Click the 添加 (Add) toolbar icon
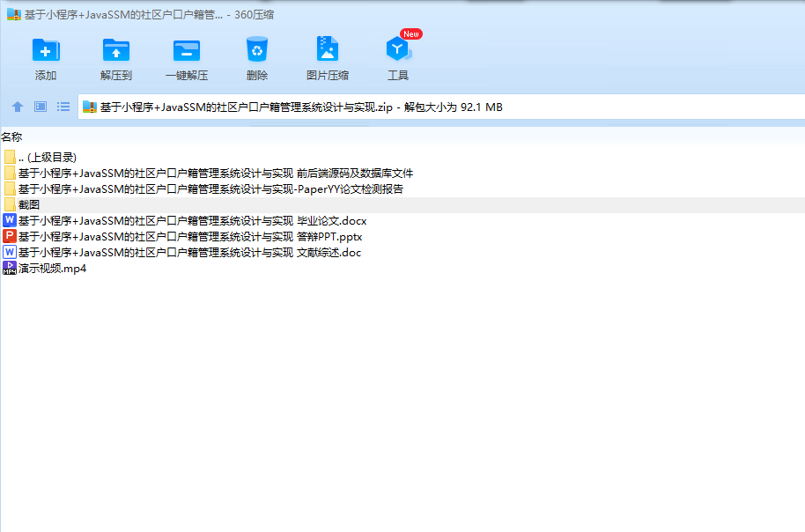 coord(46,50)
